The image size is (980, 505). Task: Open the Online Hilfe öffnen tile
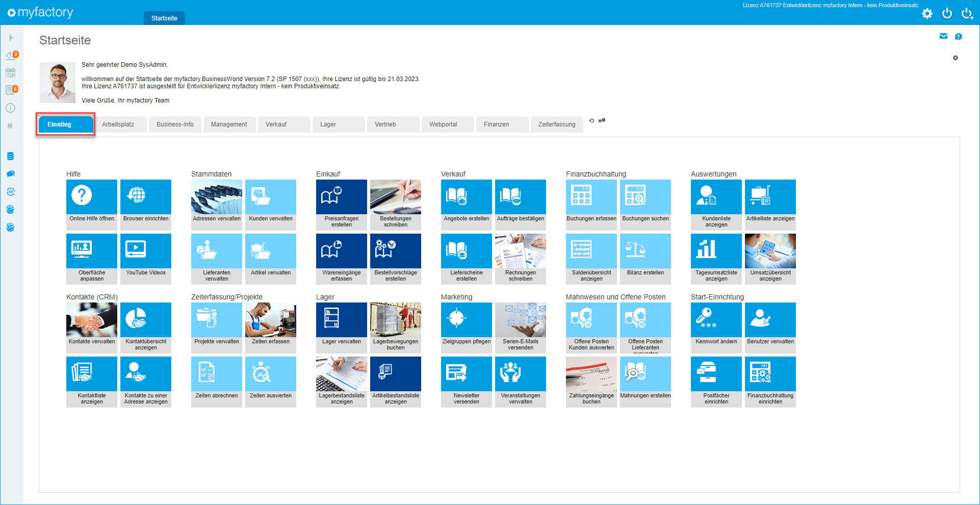tap(92, 205)
